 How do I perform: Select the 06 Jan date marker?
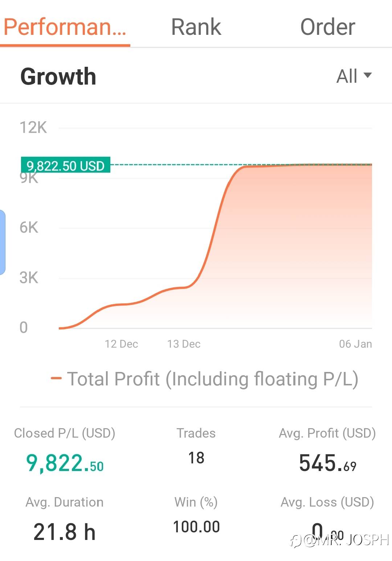coord(355,344)
